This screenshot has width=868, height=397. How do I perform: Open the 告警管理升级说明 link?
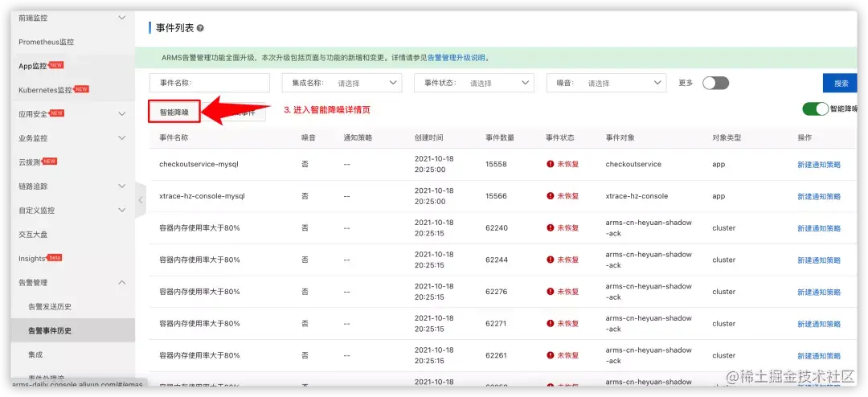coord(457,58)
